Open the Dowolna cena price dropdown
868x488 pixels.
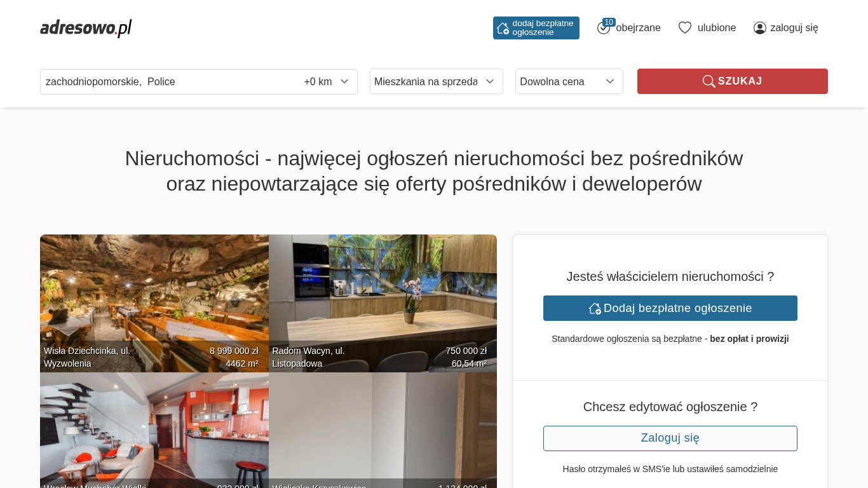click(569, 81)
